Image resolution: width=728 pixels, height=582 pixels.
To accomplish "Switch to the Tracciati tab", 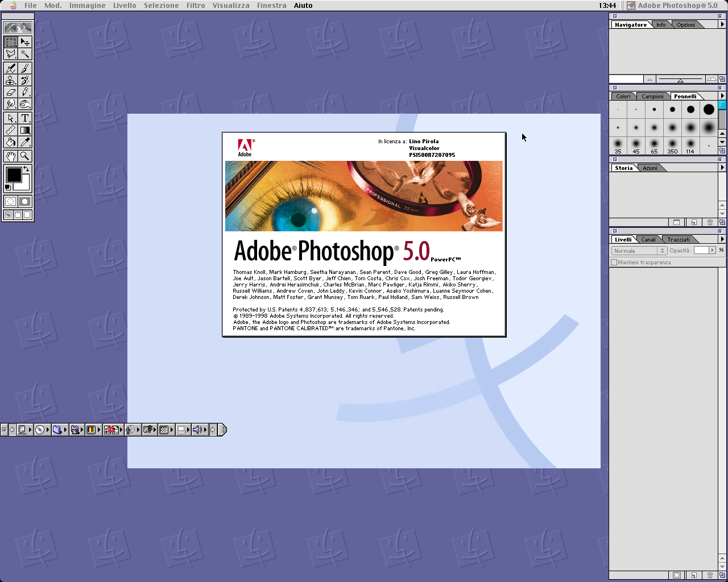I will pyautogui.click(x=679, y=240).
